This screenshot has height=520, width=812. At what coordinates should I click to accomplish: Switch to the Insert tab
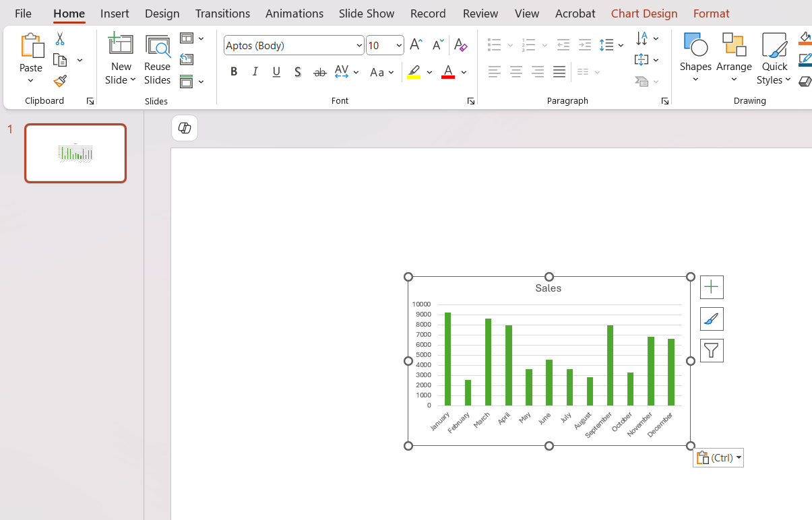tap(115, 13)
